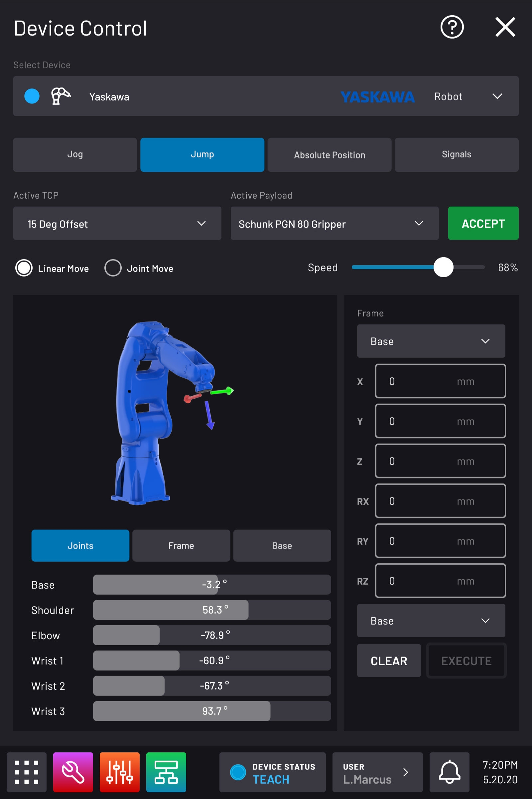
Task: Open the notifications bell icon
Action: tap(449, 772)
